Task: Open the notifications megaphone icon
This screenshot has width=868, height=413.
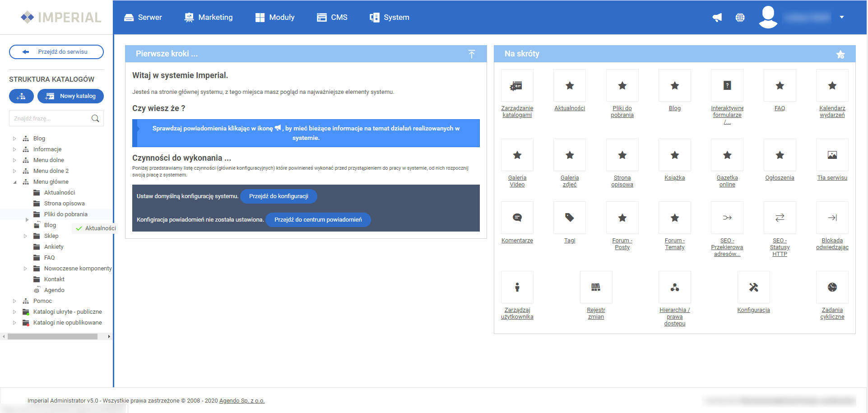Action: (717, 18)
